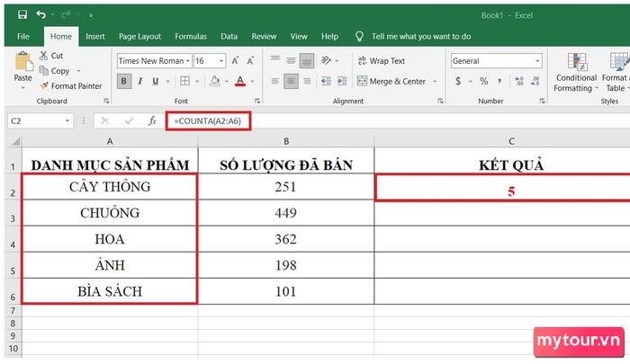Image resolution: width=630 pixels, height=364 pixels.
Task: Expand the Underline style arrow
Action: (168, 82)
